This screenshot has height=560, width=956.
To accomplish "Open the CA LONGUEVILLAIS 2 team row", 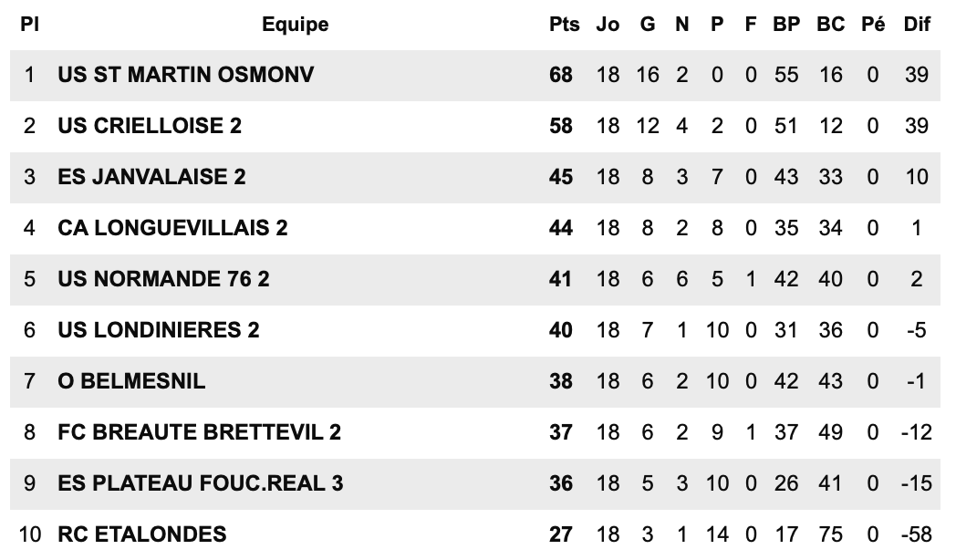I will tap(172, 229).
